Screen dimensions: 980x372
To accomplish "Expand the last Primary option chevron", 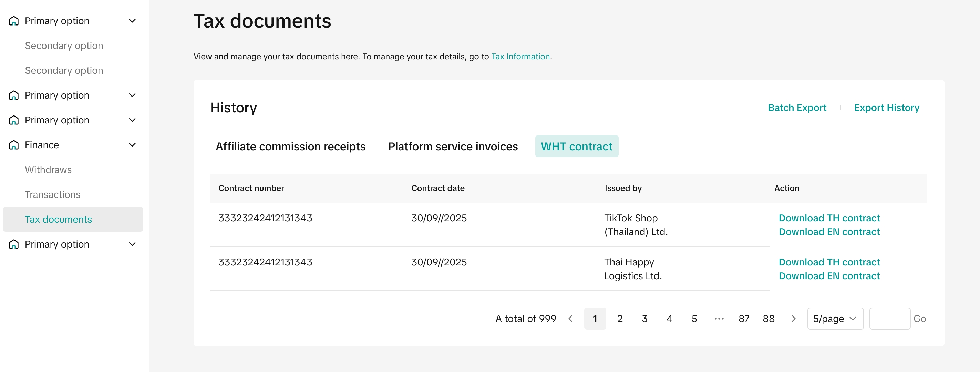I will pyautogui.click(x=132, y=244).
